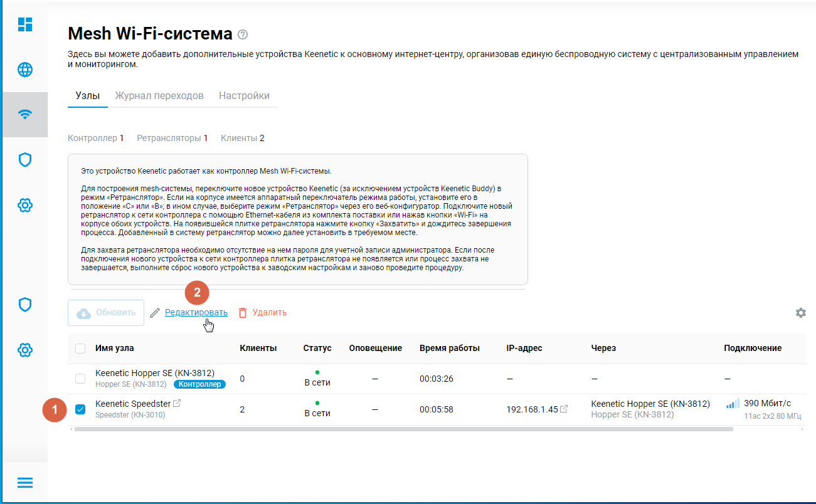Click the Статус column header
Viewport: 816px width, 504px height.
click(x=317, y=348)
